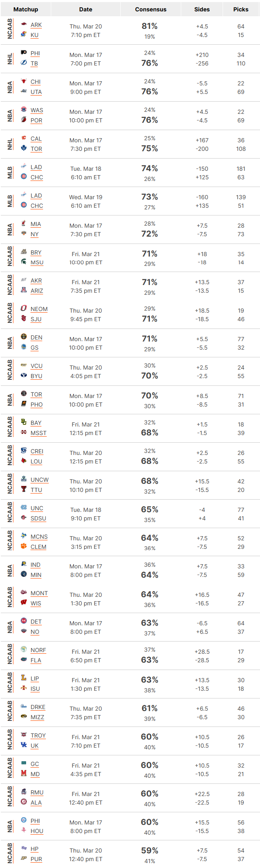Click the Toronto Maple Leafs logo

click(x=24, y=148)
